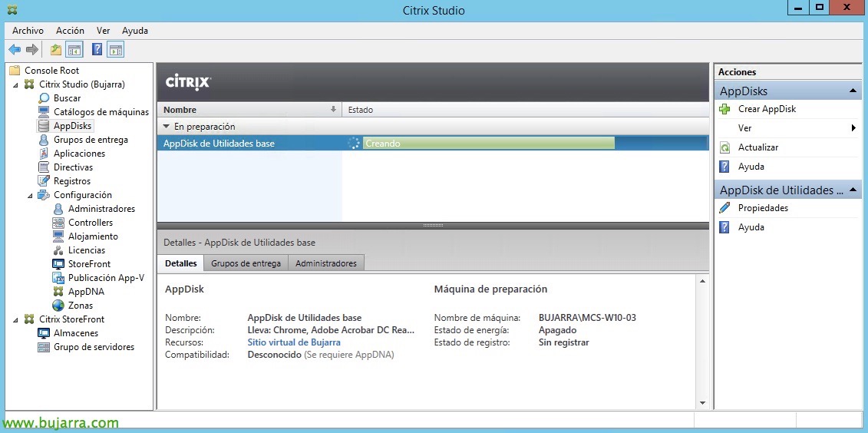
Task: Switch to the Grupos de entrega tab
Action: click(x=246, y=263)
